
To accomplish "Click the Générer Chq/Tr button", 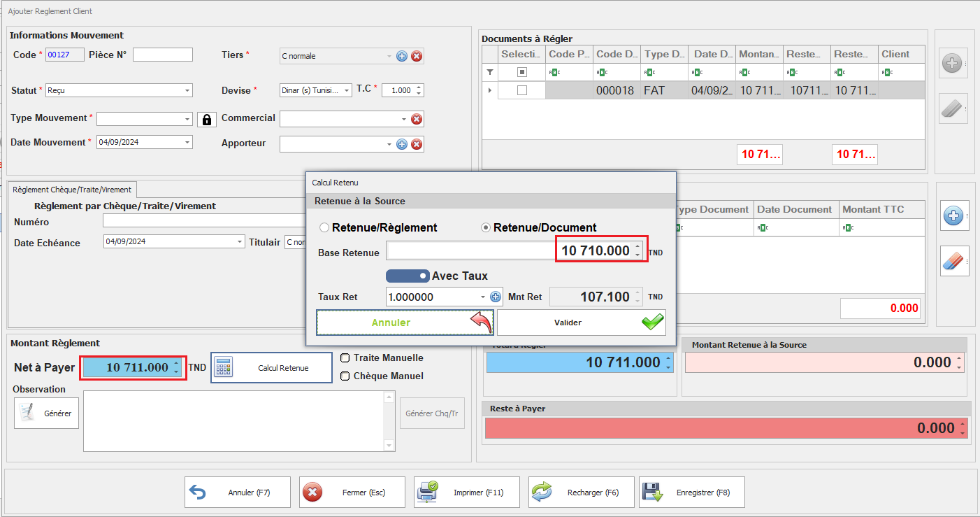I will [x=432, y=413].
